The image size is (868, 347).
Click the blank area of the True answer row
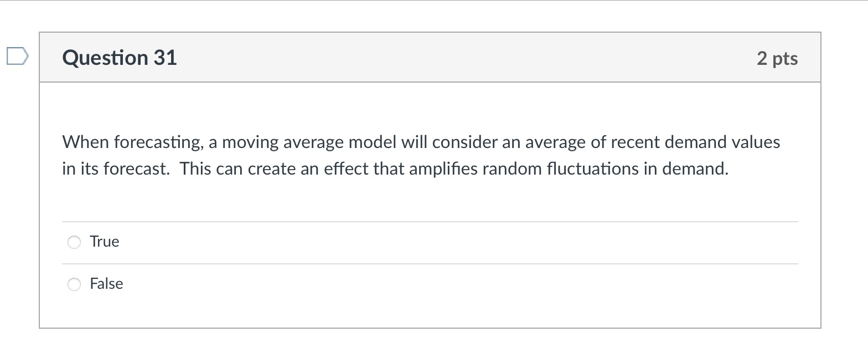coord(443,242)
